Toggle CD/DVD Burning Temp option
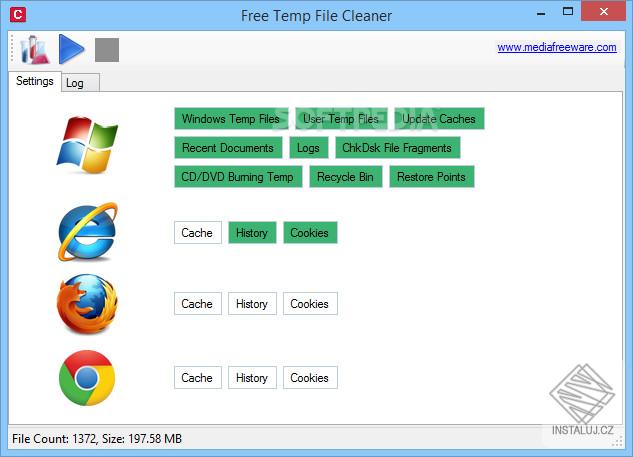Viewport: 633px width, 457px height. 238,177
